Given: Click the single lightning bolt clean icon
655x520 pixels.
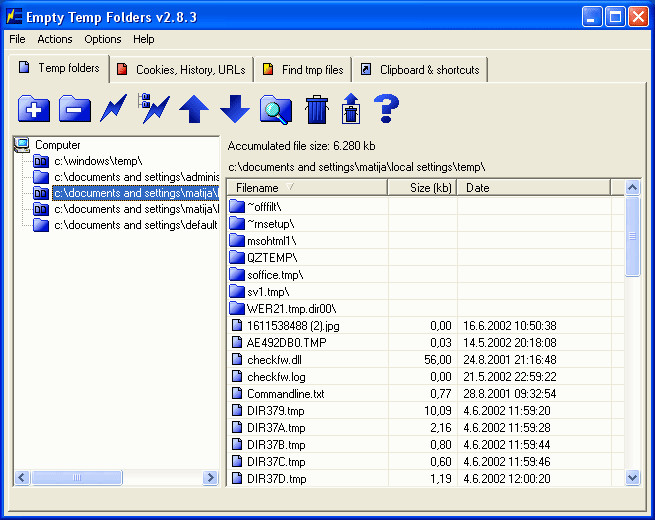Looking at the screenshot, I should [x=113, y=108].
